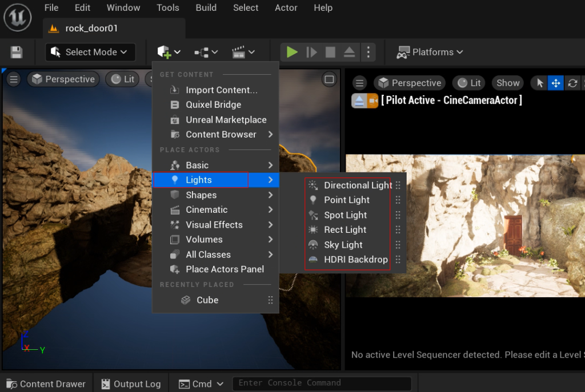Open the quick add content cube-plus dropdown

pyautogui.click(x=169, y=52)
